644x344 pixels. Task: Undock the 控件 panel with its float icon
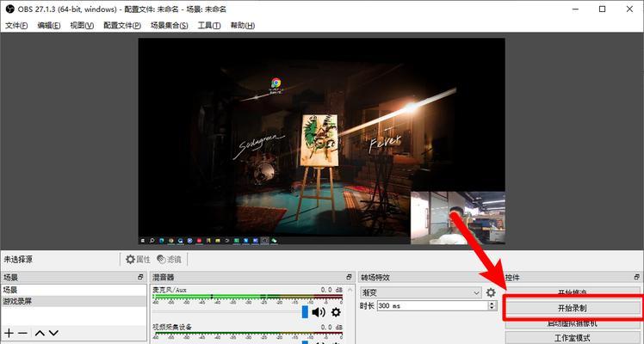point(637,277)
